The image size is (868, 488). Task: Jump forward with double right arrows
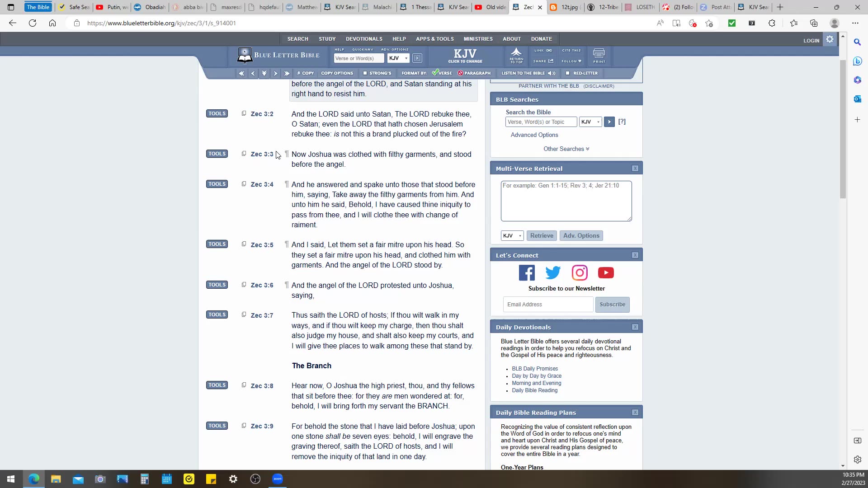pos(287,73)
